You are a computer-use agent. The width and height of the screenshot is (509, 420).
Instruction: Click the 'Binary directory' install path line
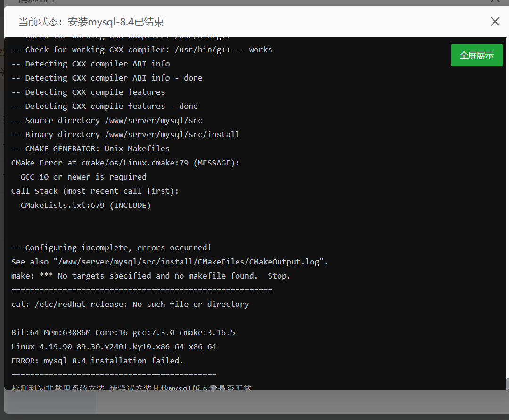126,134
